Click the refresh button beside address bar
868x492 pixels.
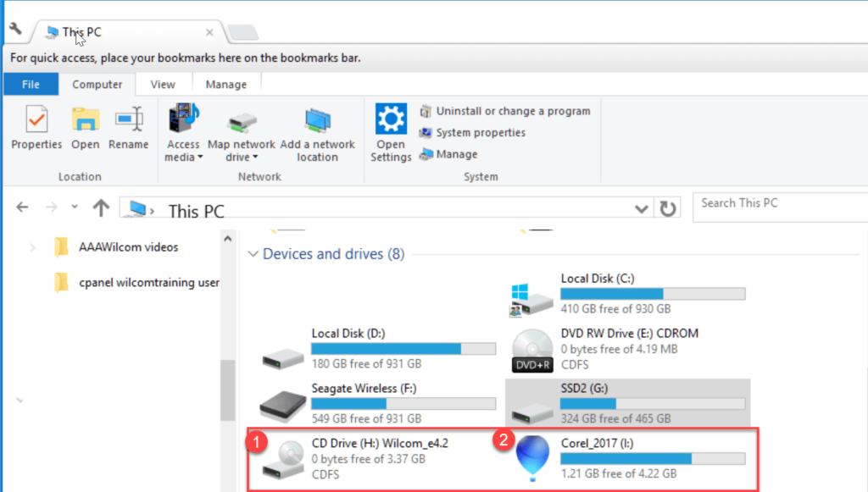[668, 208]
